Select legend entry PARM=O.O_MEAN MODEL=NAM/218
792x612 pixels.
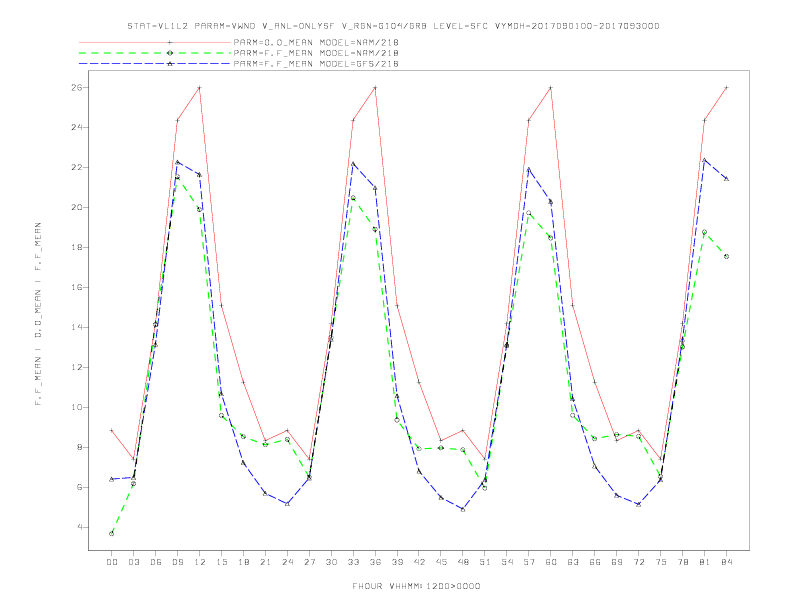coord(316,42)
